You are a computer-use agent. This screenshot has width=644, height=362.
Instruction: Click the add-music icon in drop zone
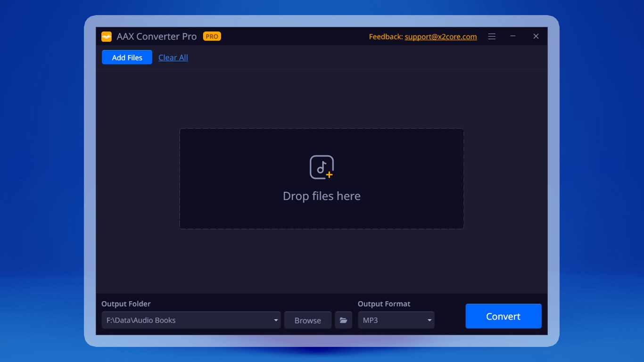pos(322,167)
